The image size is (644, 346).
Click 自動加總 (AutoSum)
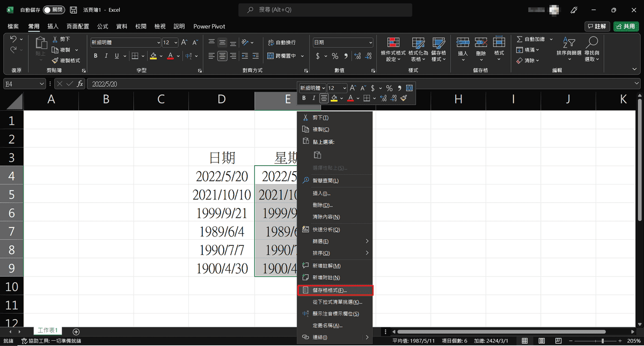coord(531,39)
